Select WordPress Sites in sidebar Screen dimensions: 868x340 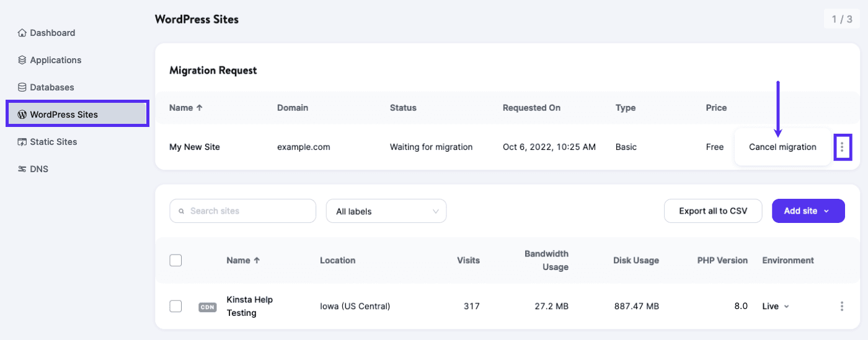click(x=77, y=115)
